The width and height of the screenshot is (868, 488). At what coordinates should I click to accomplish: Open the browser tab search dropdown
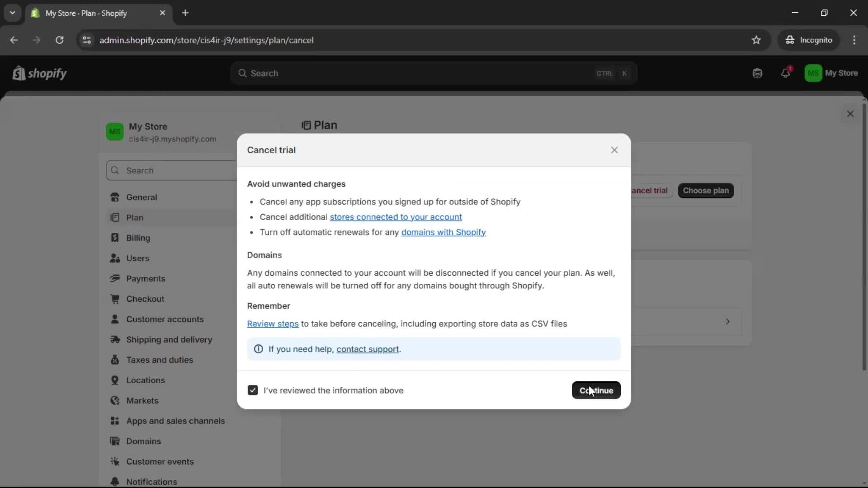(13, 13)
